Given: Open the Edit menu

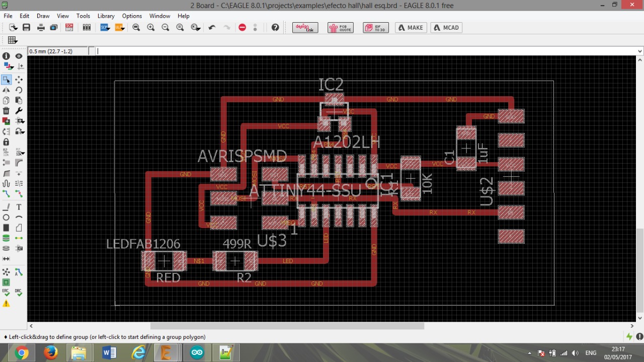Looking at the screenshot, I should click(x=24, y=16).
